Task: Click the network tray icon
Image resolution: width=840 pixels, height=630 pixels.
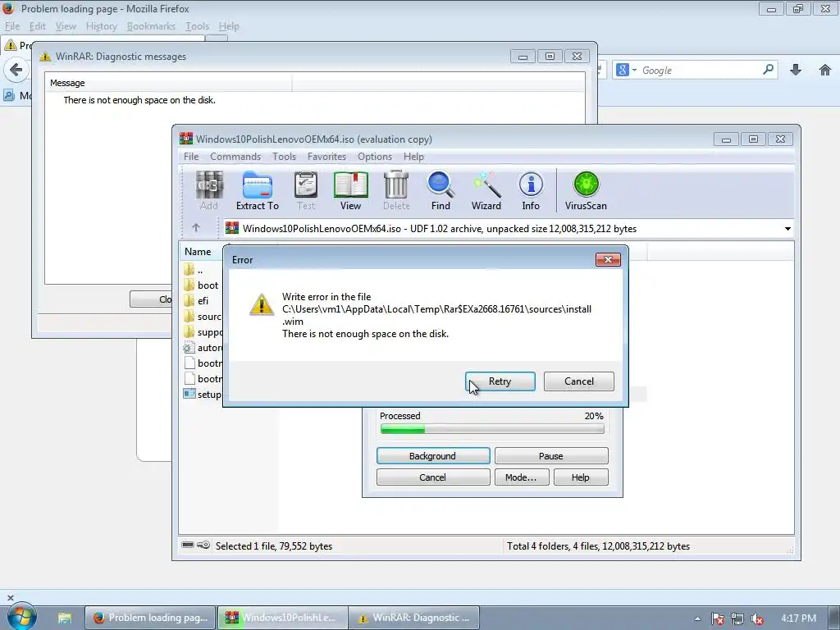Action: pos(737,619)
